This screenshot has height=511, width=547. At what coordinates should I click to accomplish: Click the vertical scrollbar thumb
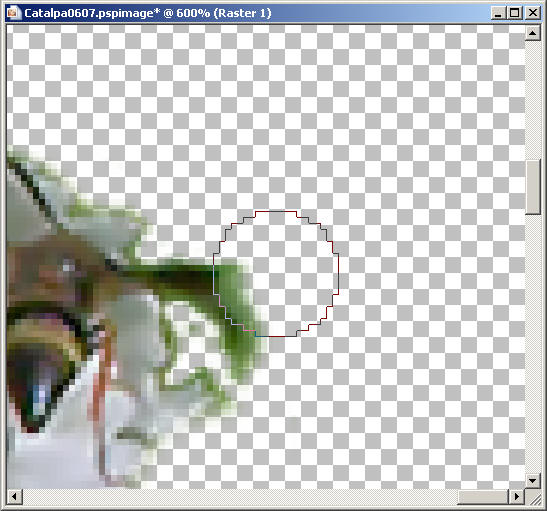tap(533, 187)
